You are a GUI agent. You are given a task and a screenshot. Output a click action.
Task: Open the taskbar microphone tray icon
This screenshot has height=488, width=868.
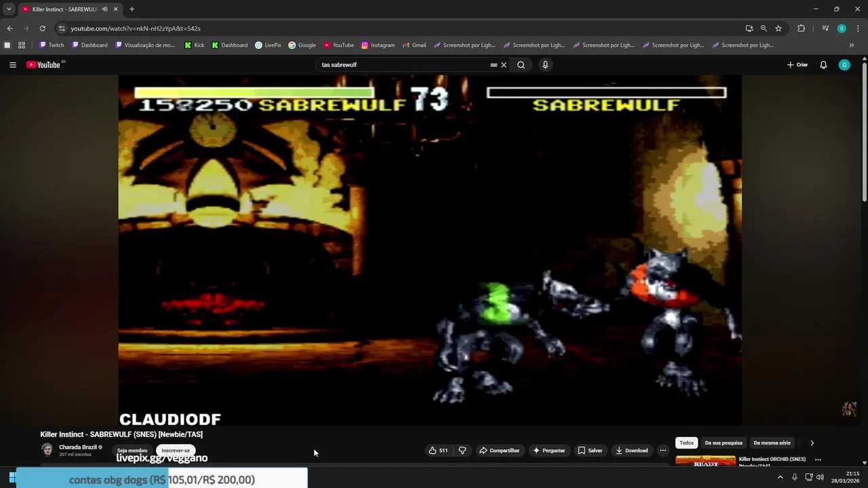coord(795,477)
